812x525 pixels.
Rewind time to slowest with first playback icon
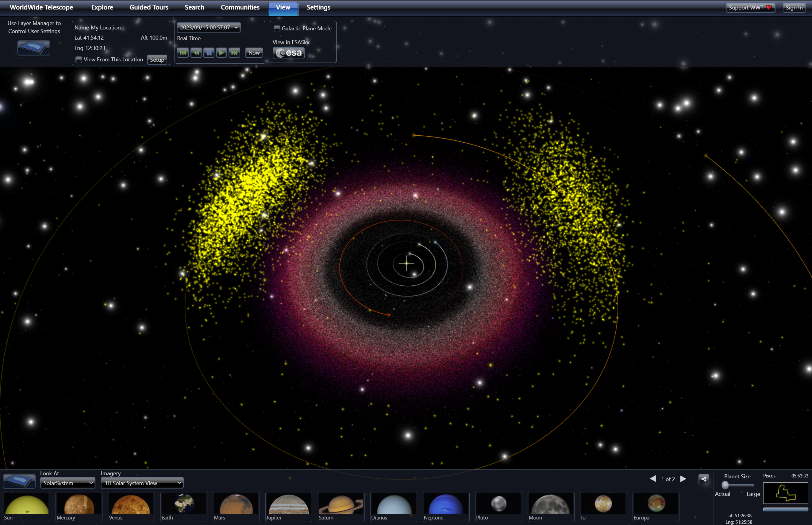pyautogui.click(x=183, y=53)
